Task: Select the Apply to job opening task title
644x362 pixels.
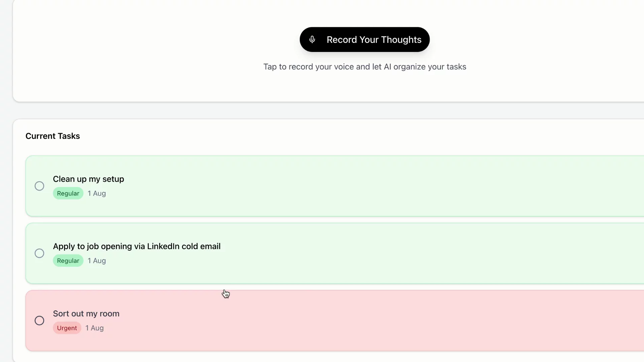Action: [137, 246]
